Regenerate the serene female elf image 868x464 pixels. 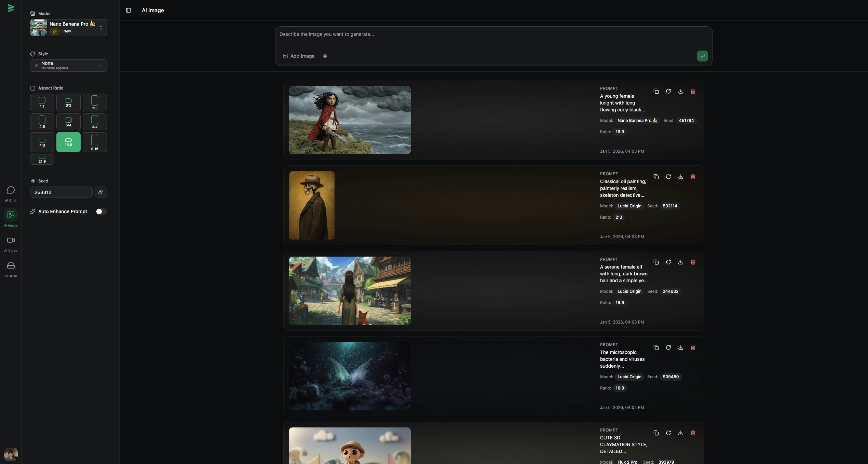[668, 262]
